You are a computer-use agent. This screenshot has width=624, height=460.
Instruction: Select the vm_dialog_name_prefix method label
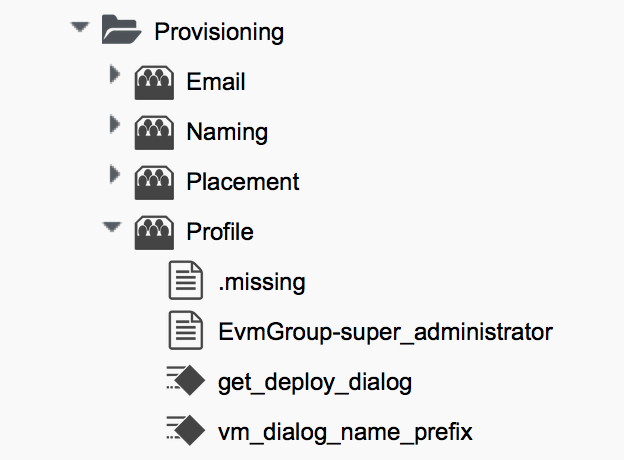click(x=345, y=432)
